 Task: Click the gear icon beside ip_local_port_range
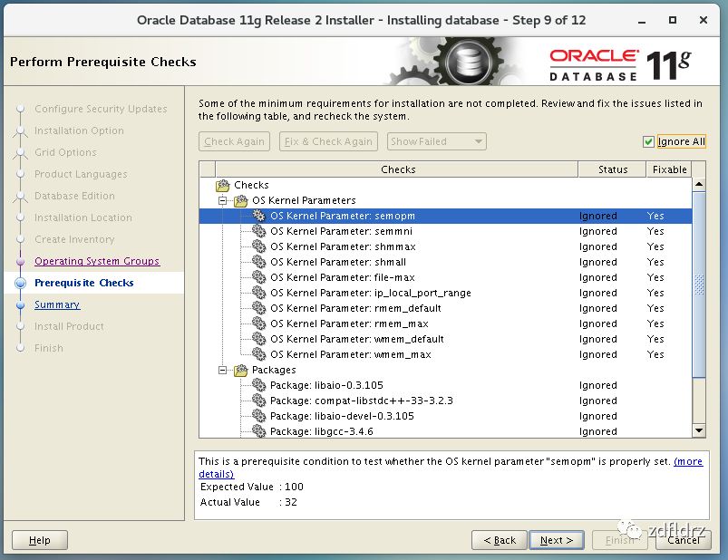[258, 293]
